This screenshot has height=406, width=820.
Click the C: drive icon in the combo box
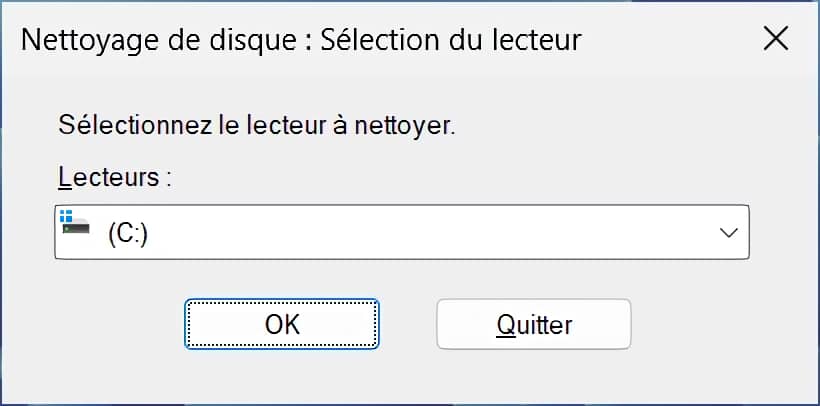pos(75,222)
